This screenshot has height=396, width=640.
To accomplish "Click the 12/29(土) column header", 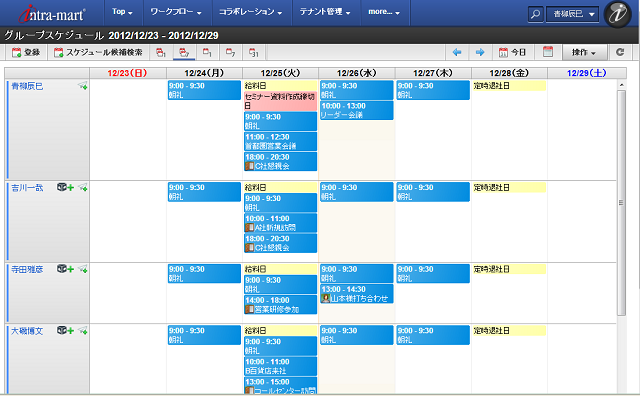I will (587, 73).
